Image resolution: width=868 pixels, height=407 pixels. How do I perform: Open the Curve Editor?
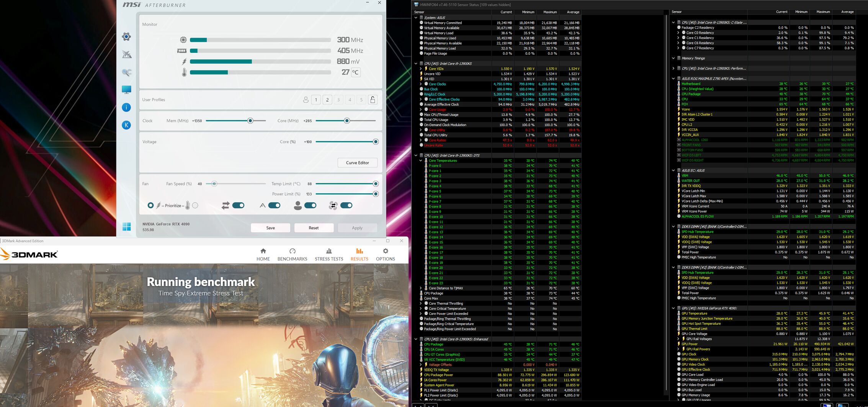click(358, 163)
